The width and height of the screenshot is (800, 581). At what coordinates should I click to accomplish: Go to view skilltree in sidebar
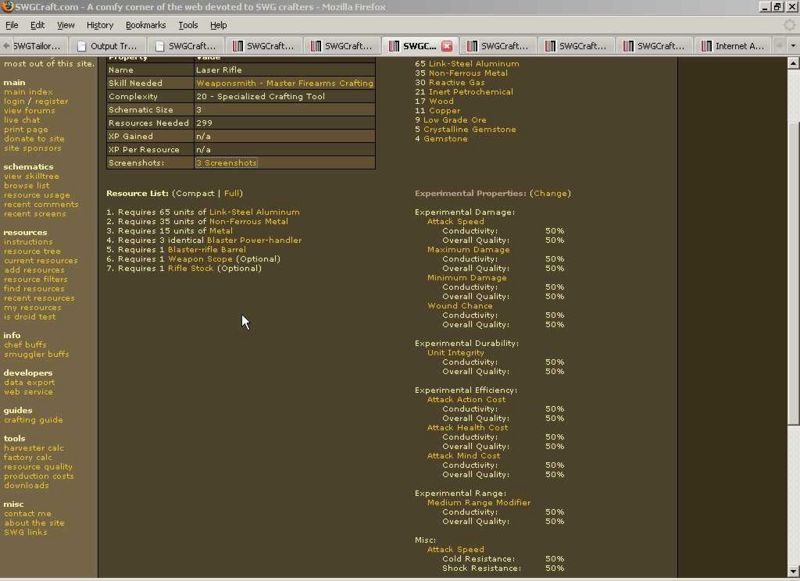(33, 176)
